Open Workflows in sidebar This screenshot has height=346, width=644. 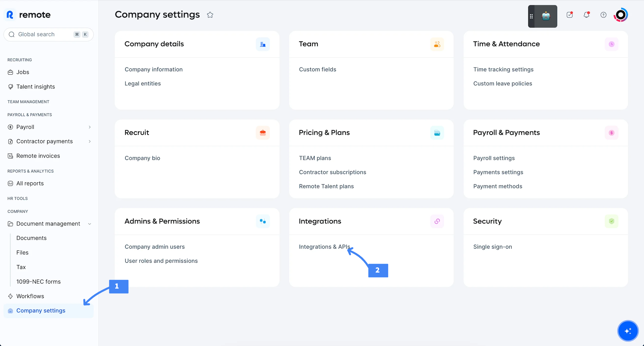point(30,296)
